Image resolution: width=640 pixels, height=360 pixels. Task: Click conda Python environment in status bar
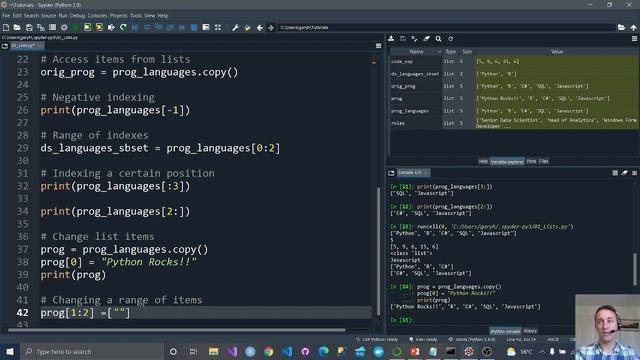tap(472, 339)
